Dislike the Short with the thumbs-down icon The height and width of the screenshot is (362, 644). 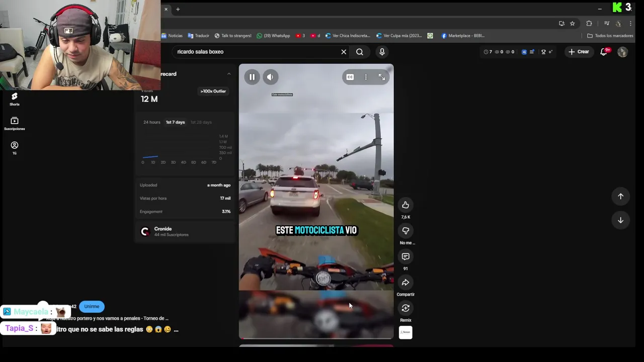tap(406, 231)
